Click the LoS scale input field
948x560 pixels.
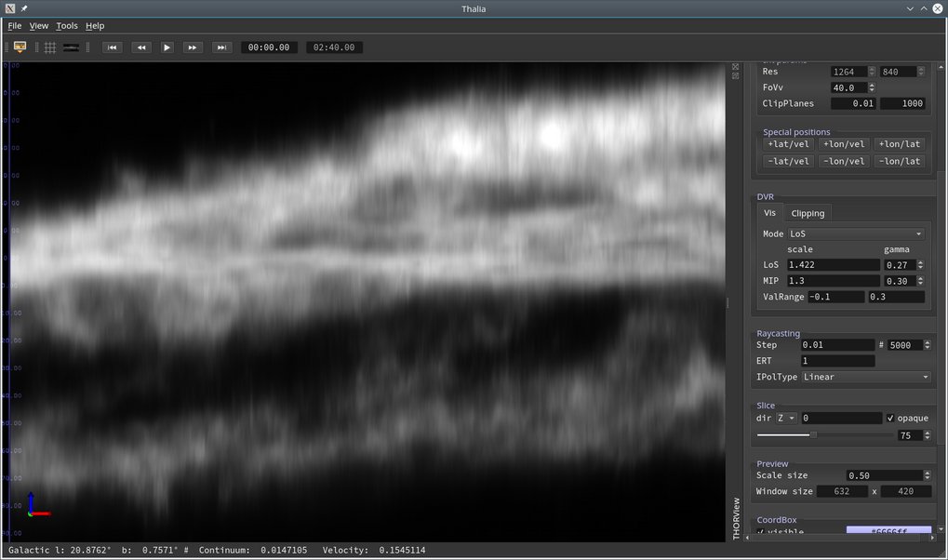[x=833, y=265]
